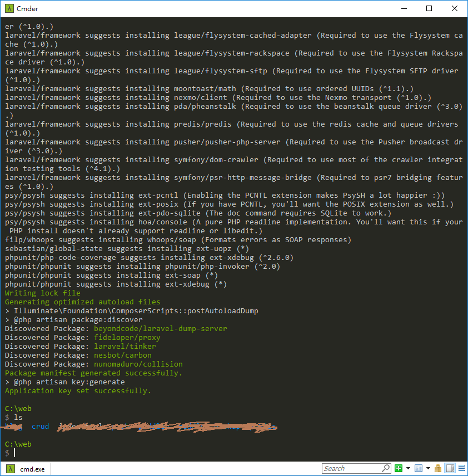Click the crud folder name
Screen dimensions: 468x476
point(41,426)
